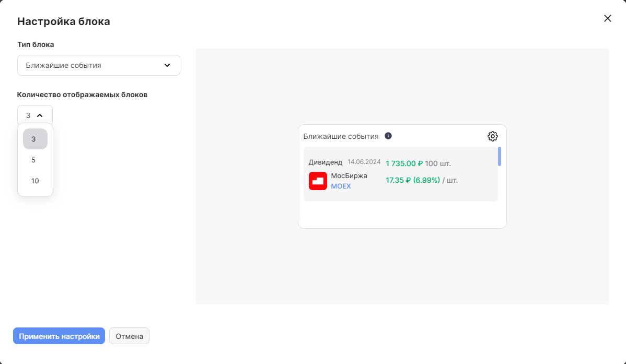This screenshot has width=626, height=364.
Task: Collapse the block count dropdown showing 3
Action: point(35,115)
